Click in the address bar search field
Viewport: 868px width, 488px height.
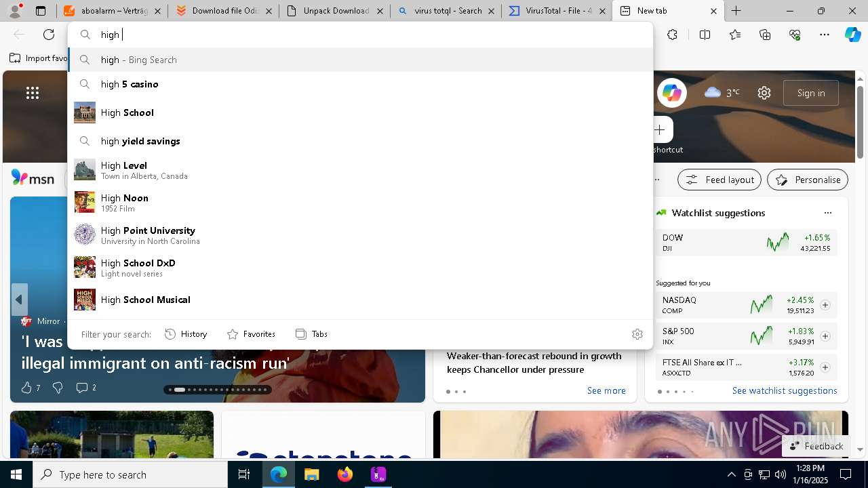click(360, 35)
